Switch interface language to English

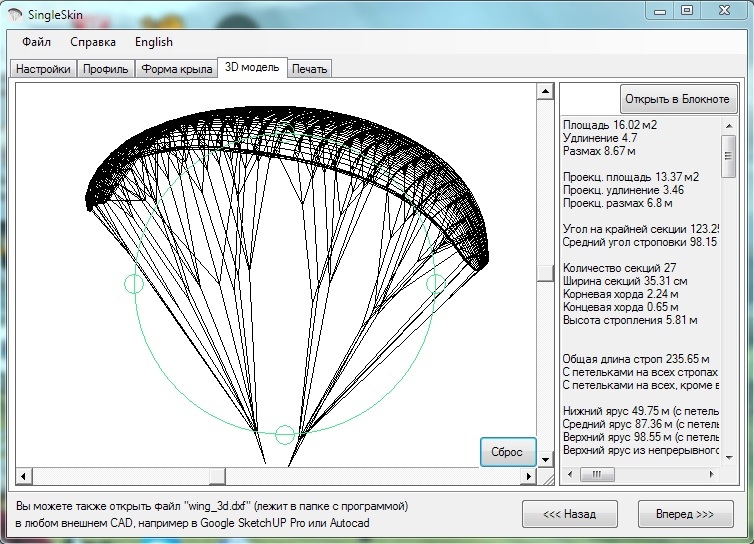[154, 42]
